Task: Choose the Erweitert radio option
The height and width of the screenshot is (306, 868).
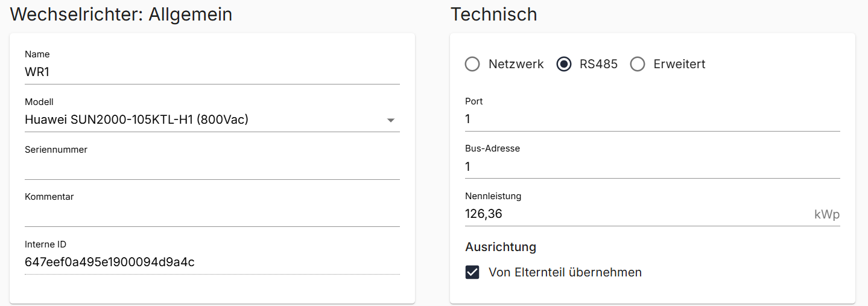Action: click(x=638, y=64)
